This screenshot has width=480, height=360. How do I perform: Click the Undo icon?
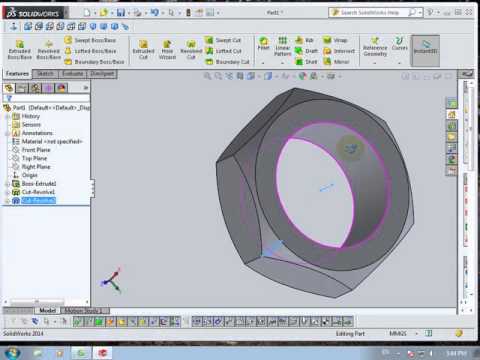(x=154, y=13)
